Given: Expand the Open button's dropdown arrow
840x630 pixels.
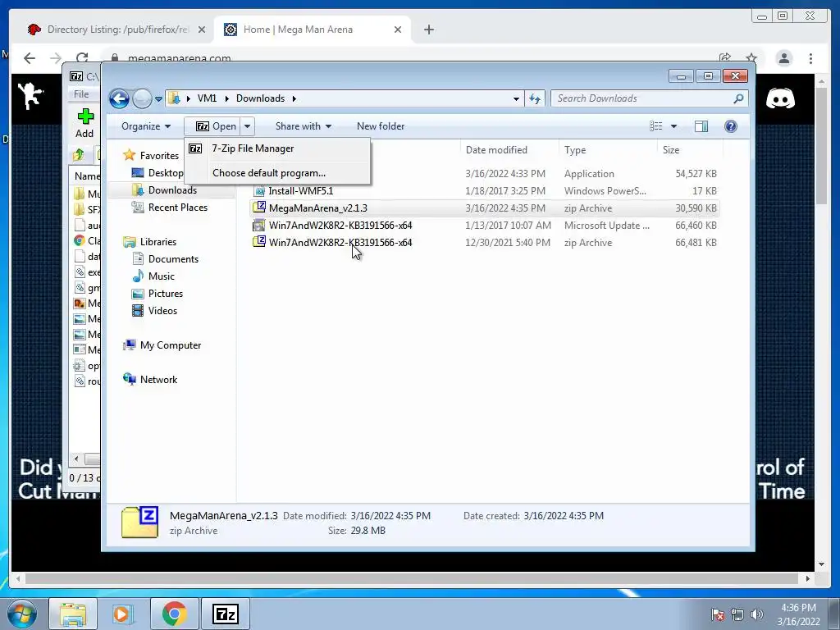Looking at the screenshot, I should pyautogui.click(x=247, y=126).
